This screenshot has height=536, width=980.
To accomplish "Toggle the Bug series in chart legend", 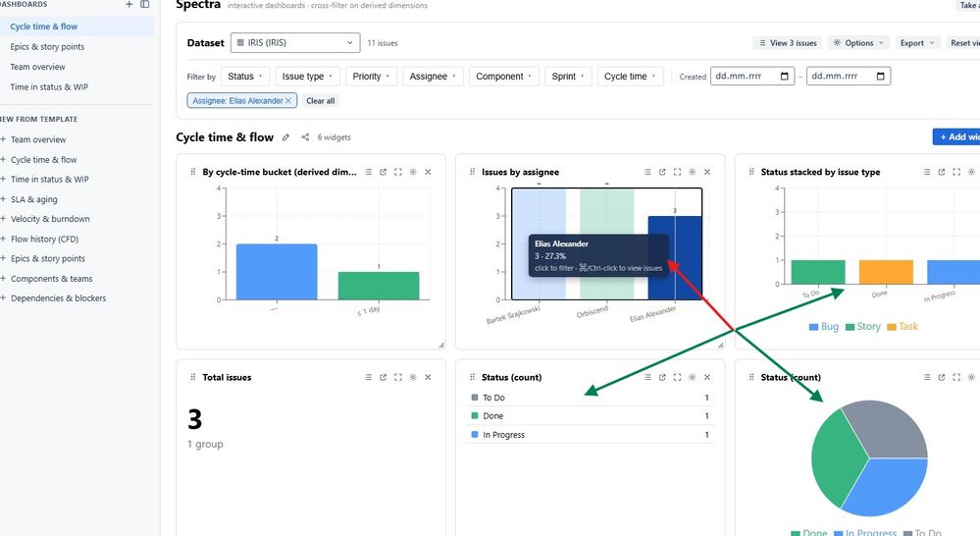I will 824,327.
